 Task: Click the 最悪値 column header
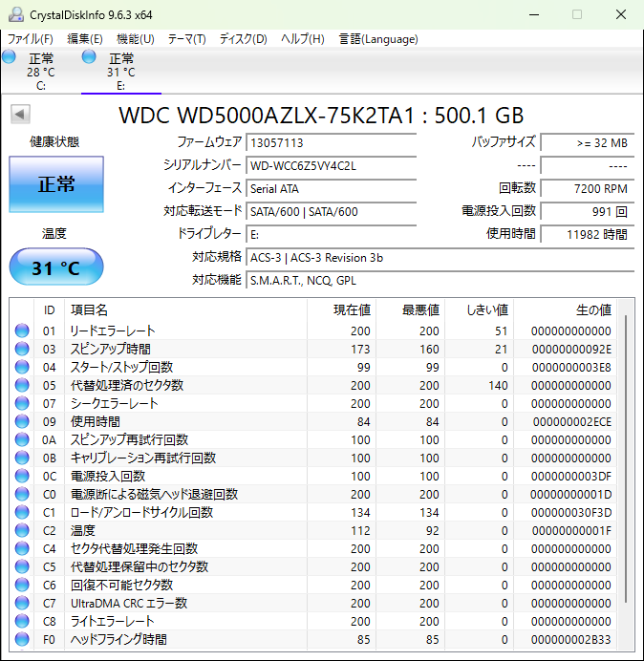410,310
